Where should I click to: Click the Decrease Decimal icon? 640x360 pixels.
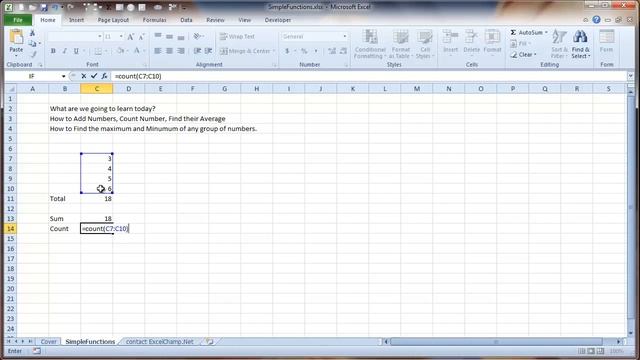pos(343,51)
